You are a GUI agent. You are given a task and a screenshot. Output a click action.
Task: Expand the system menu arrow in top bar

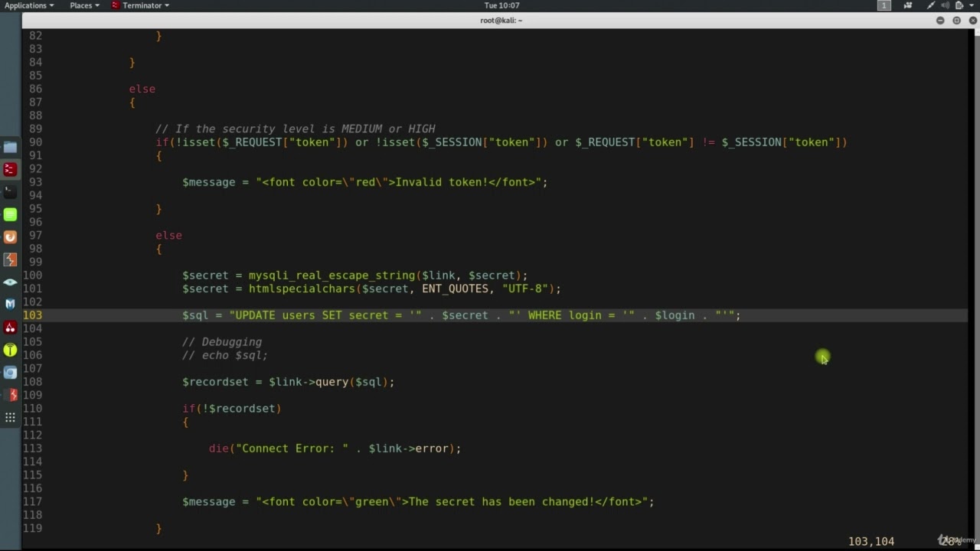pyautogui.click(x=971, y=5)
